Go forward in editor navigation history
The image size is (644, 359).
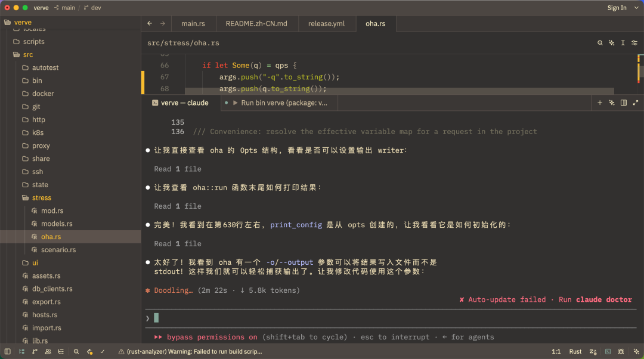click(163, 23)
